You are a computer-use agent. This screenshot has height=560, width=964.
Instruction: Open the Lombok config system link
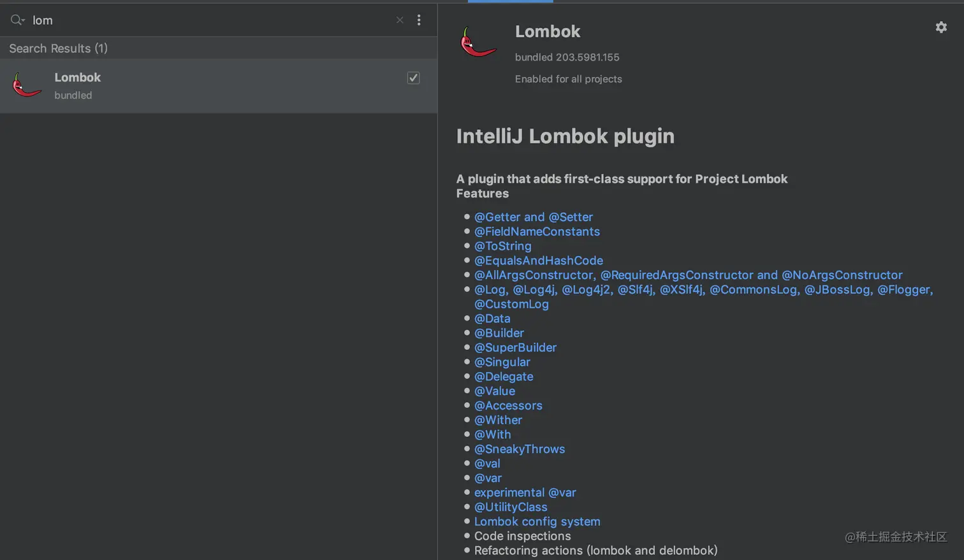(536, 521)
